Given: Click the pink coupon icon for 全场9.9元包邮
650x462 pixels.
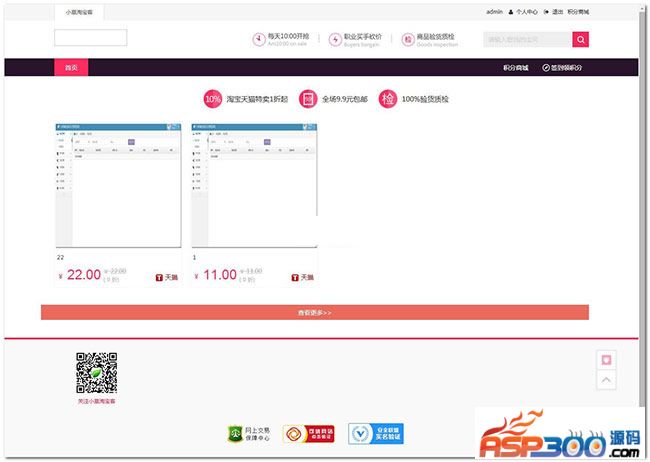Looking at the screenshot, I should pyautogui.click(x=308, y=99).
